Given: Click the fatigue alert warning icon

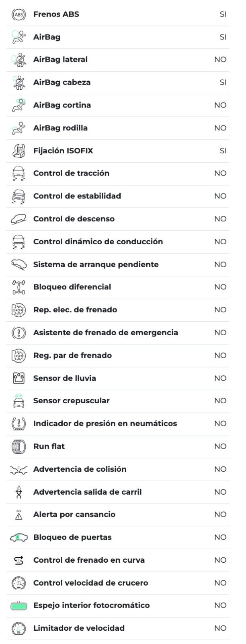Looking at the screenshot, I should coord(19,515).
